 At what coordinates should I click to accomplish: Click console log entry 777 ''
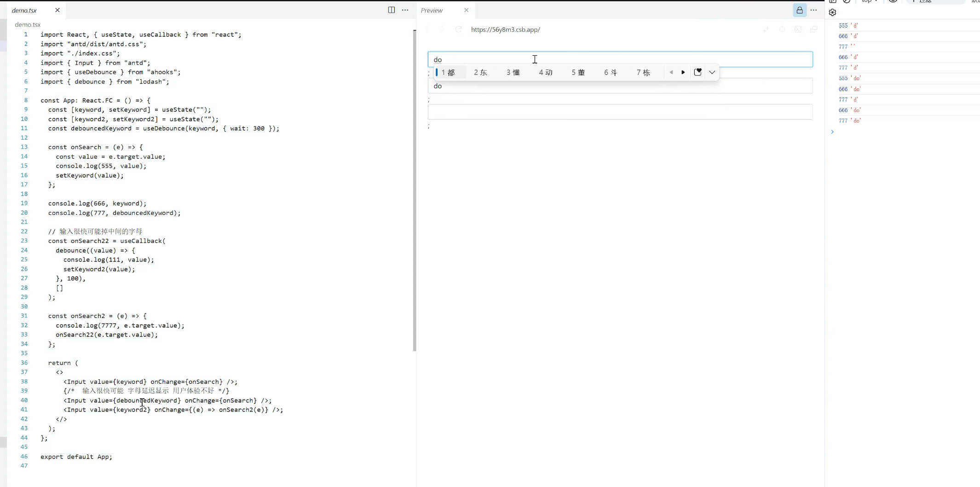click(847, 46)
